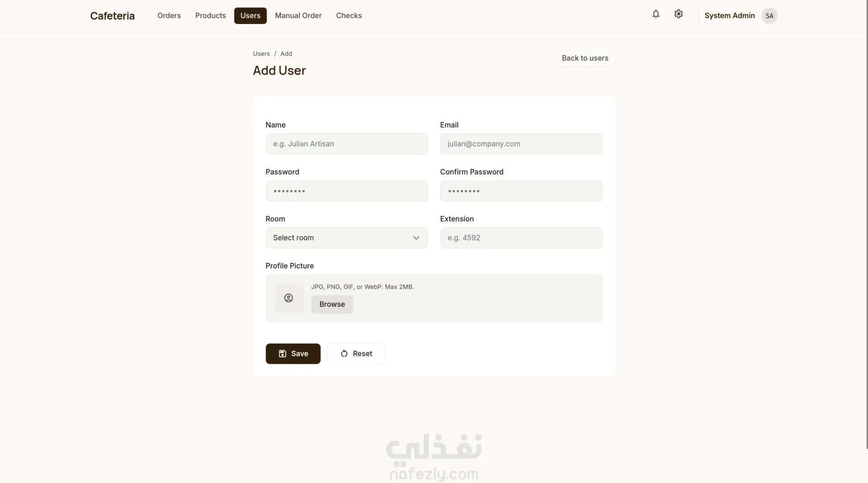Open the settings gear icon
The height and width of the screenshot is (483, 868).
(x=678, y=14)
